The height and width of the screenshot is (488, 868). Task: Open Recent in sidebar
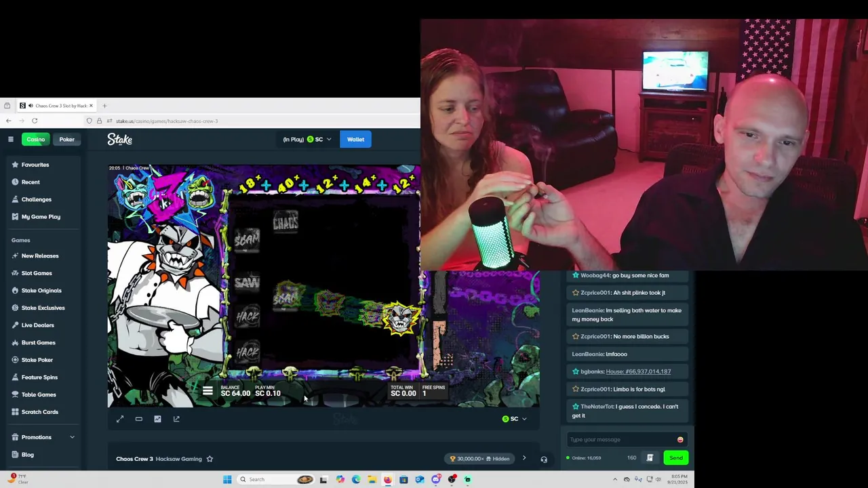31,182
